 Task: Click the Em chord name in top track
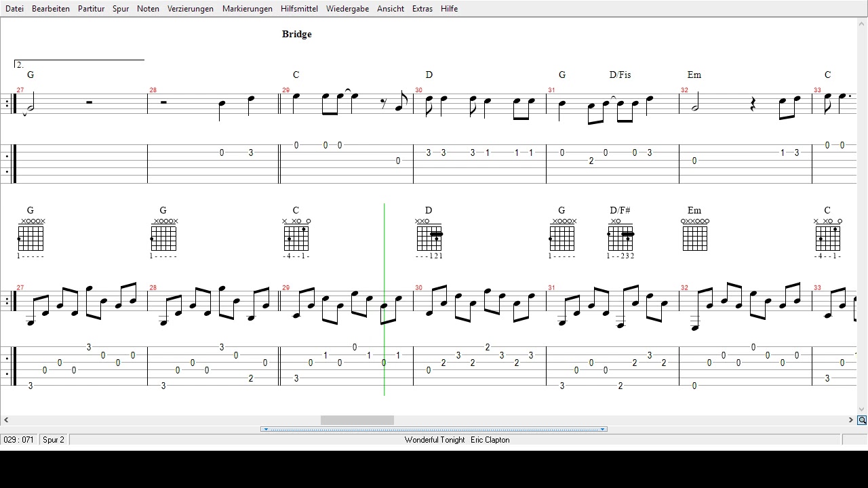(694, 75)
